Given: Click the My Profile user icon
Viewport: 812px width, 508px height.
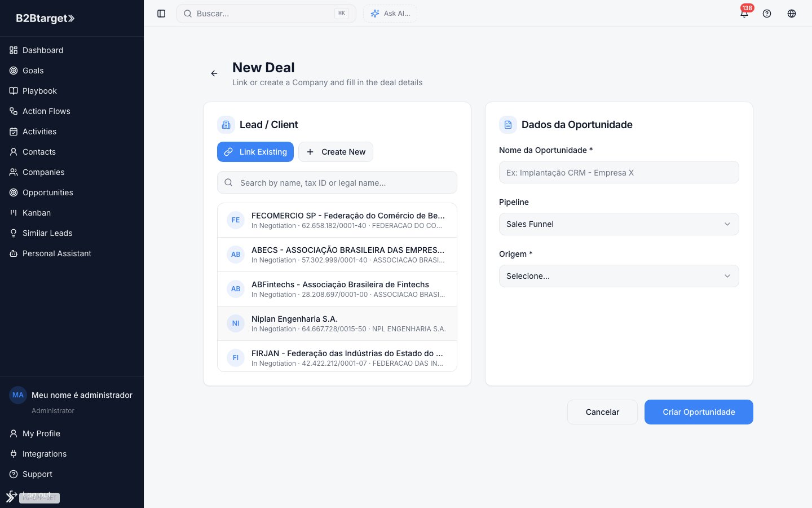Looking at the screenshot, I should 14,433.
